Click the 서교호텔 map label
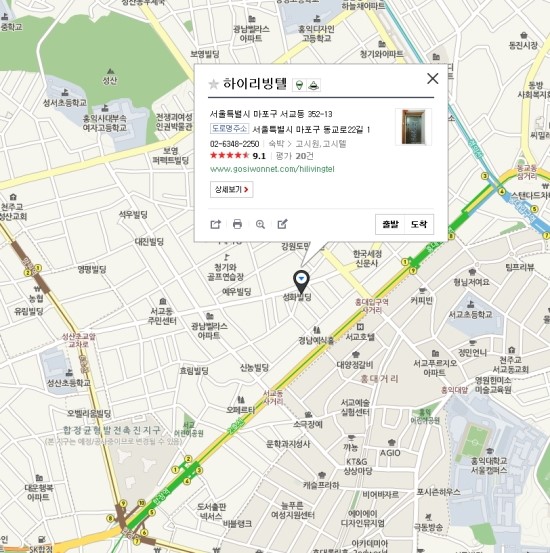This screenshot has width=550, height=553. [x=360, y=337]
